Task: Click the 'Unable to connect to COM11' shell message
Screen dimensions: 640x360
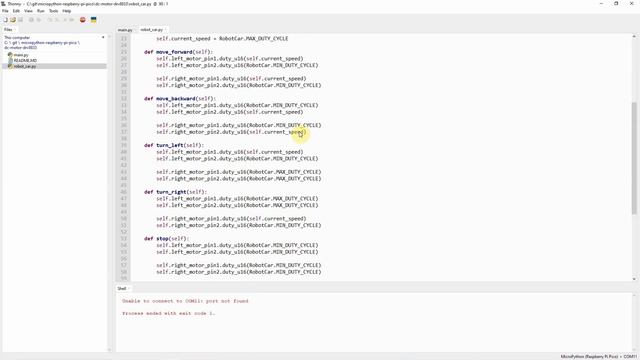Action: click(x=185, y=301)
